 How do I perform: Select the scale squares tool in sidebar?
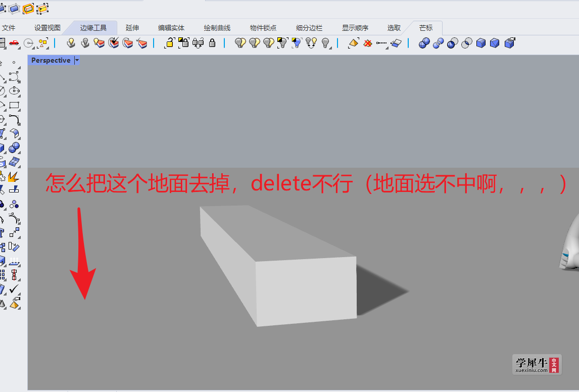point(14,232)
